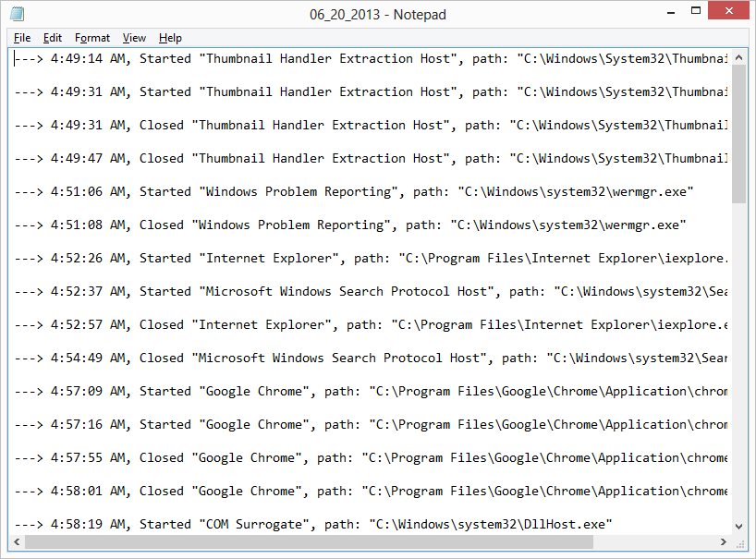Click the 4:52:37 AM Started Search Protocol Host line
The width and height of the screenshot is (756, 559).
371,292
